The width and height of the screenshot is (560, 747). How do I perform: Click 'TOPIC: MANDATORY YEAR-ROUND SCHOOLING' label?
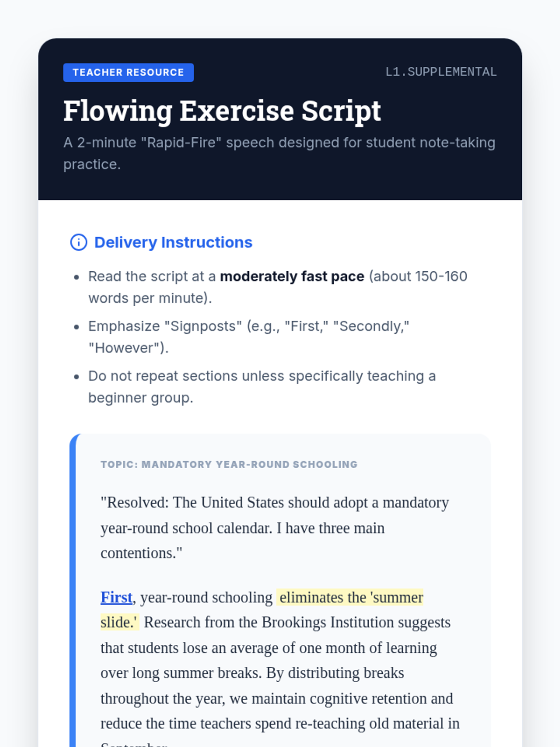click(x=229, y=465)
